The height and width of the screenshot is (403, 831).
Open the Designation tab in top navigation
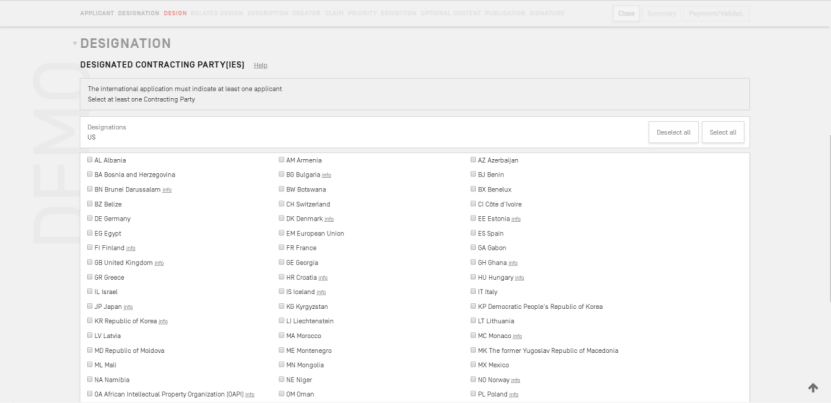click(139, 13)
